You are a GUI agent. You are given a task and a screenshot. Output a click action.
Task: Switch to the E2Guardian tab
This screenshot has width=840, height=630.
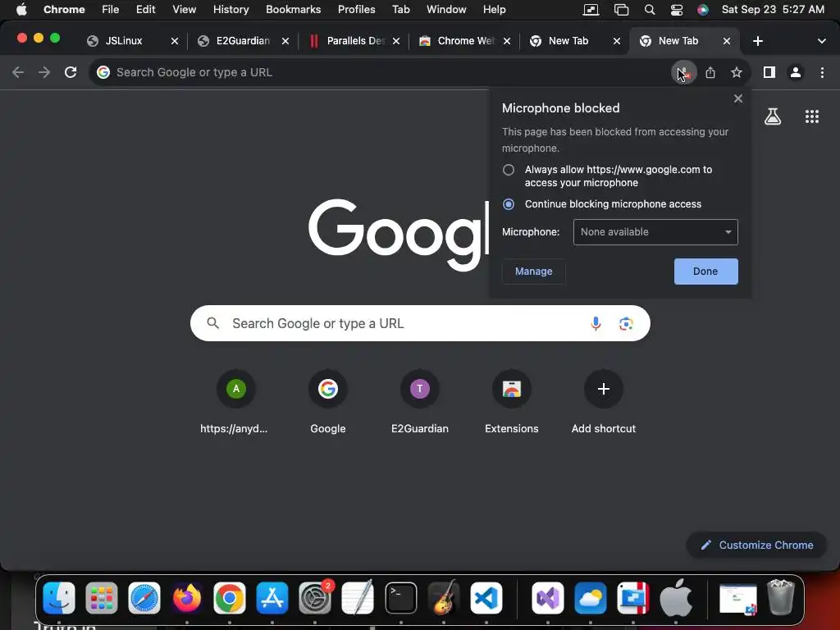pyautogui.click(x=243, y=41)
